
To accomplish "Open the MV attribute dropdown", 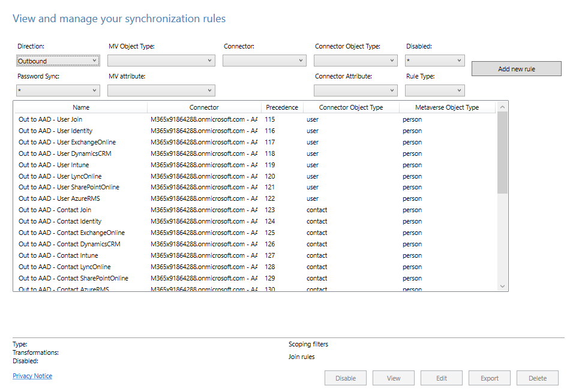I will pos(161,91).
